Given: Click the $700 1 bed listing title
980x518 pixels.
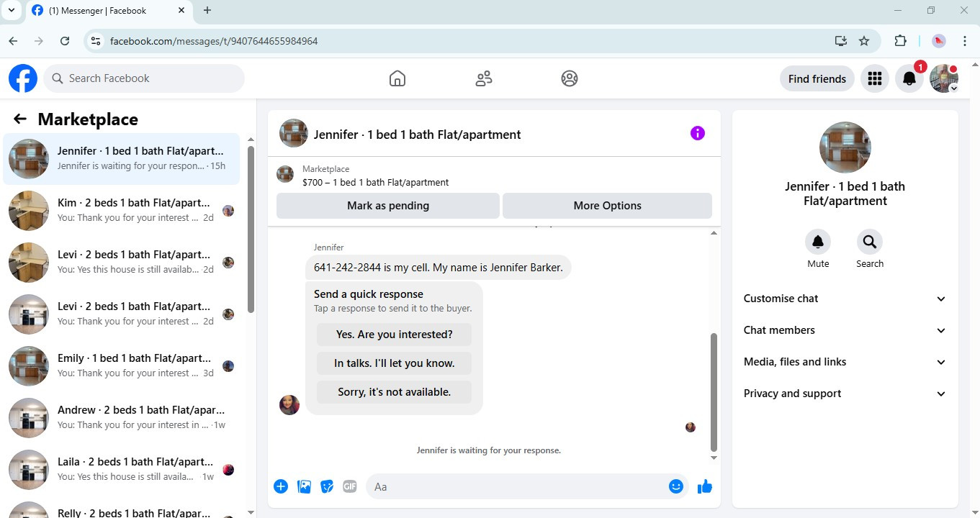Looking at the screenshot, I should tap(375, 183).
